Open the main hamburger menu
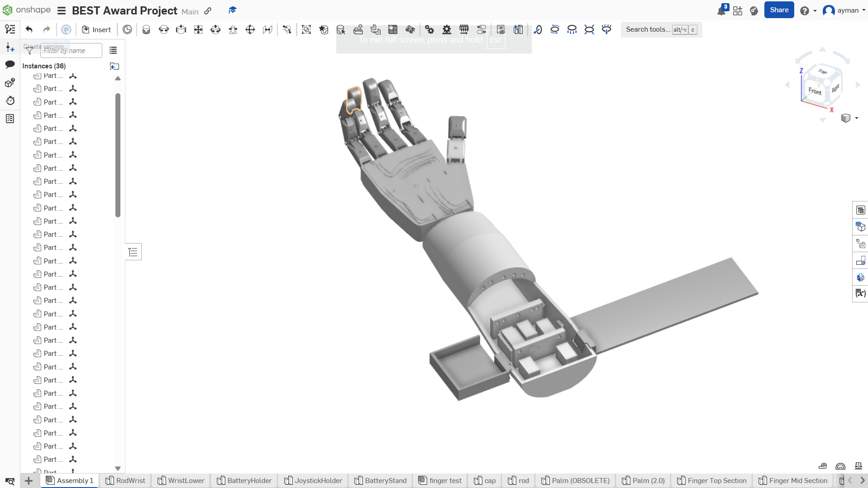Viewport: 868px width, 488px height. click(62, 10)
